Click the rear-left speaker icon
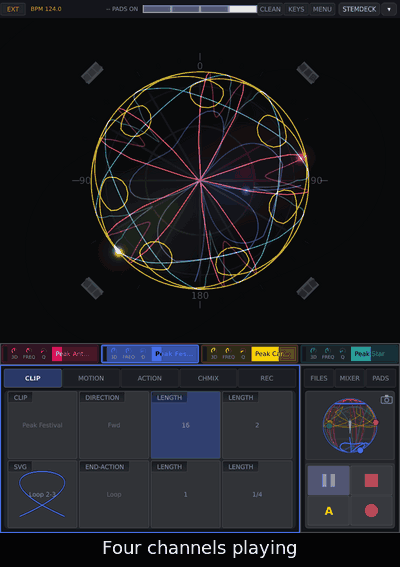Viewport: 400px width, 567px height. (92, 288)
